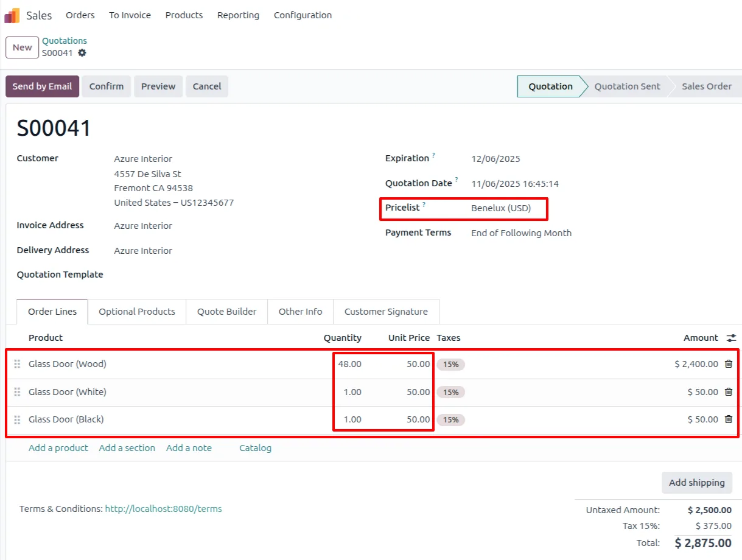The width and height of the screenshot is (742, 560).
Task: Preview the quotation
Action: pyautogui.click(x=158, y=86)
